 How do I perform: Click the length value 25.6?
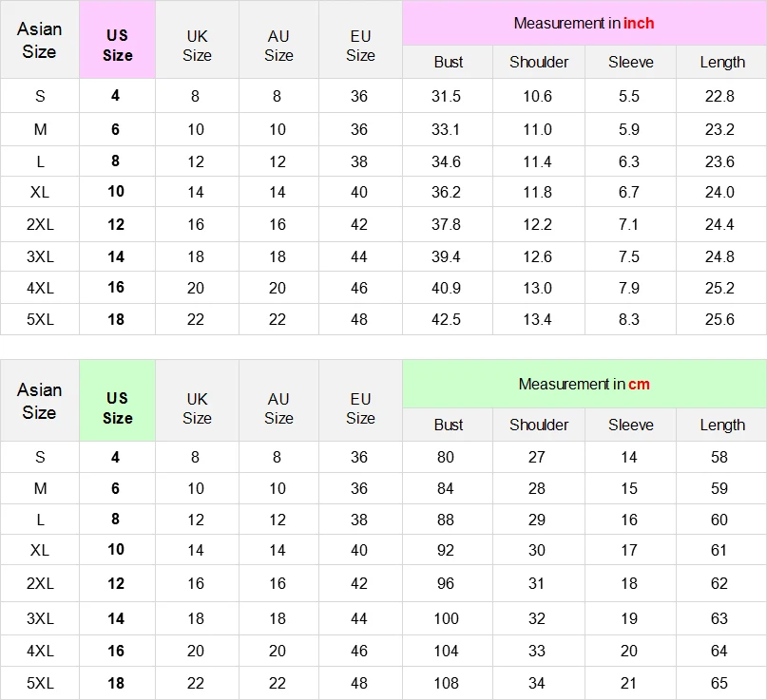tap(719, 319)
